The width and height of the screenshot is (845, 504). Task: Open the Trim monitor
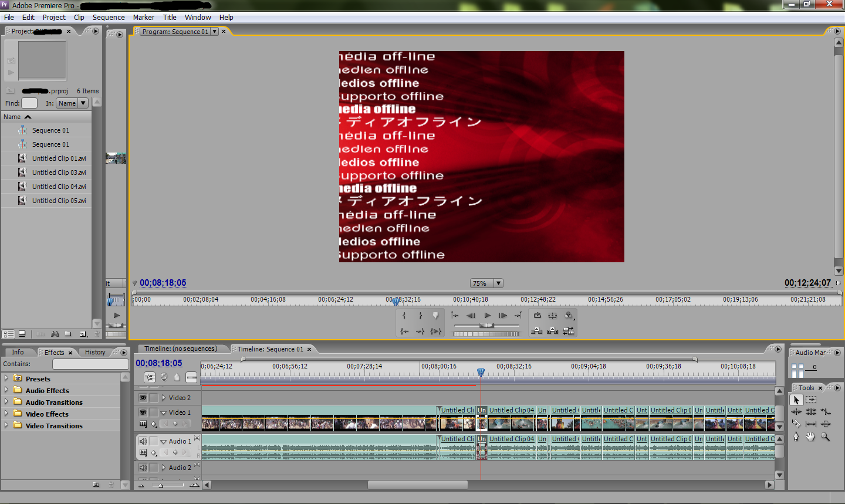point(569,332)
